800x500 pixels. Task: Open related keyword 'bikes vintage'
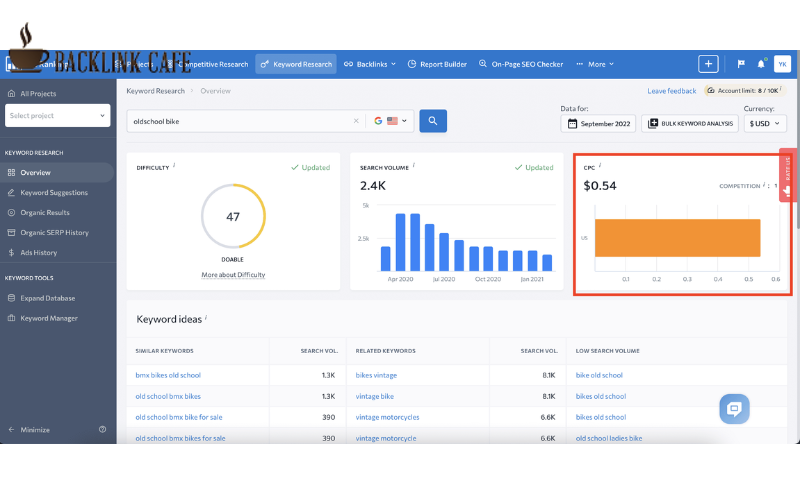tap(376, 375)
